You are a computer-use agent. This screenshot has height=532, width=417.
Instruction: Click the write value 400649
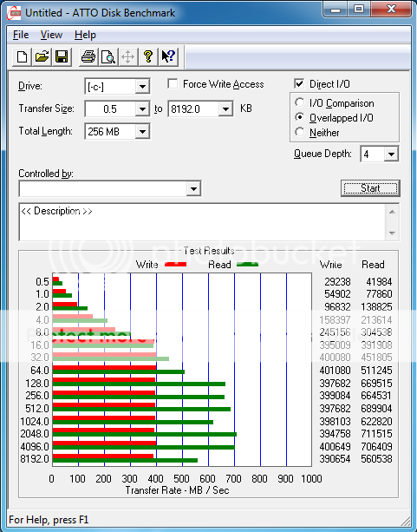[335, 446]
